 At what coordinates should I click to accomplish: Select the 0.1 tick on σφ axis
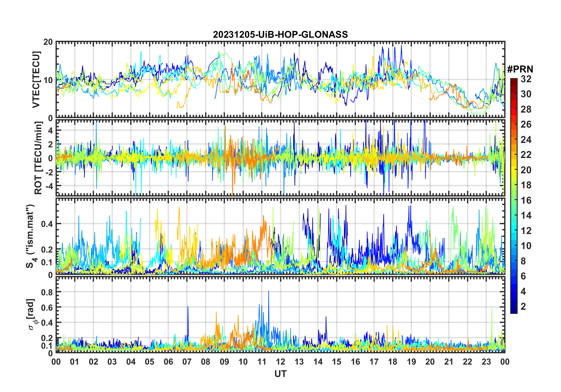[47, 345]
